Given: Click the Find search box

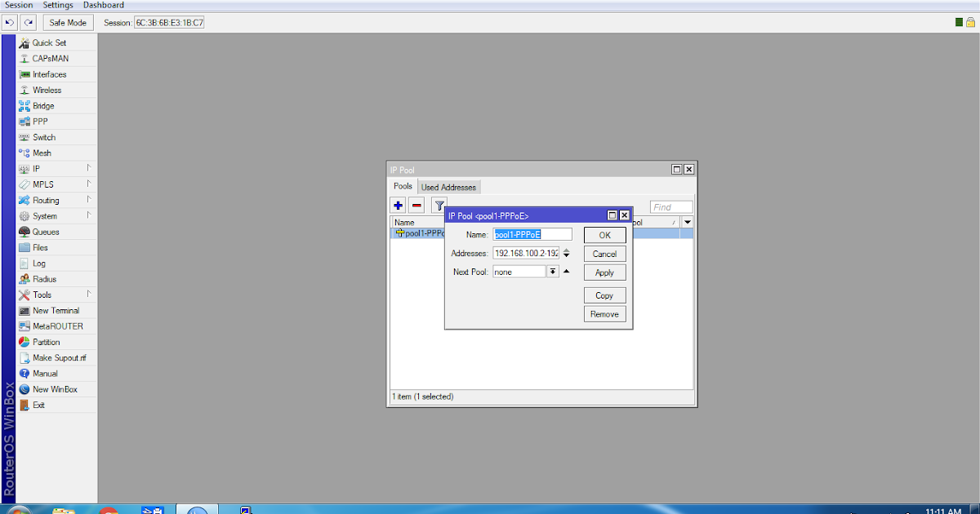Looking at the screenshot, I should 671,207.
